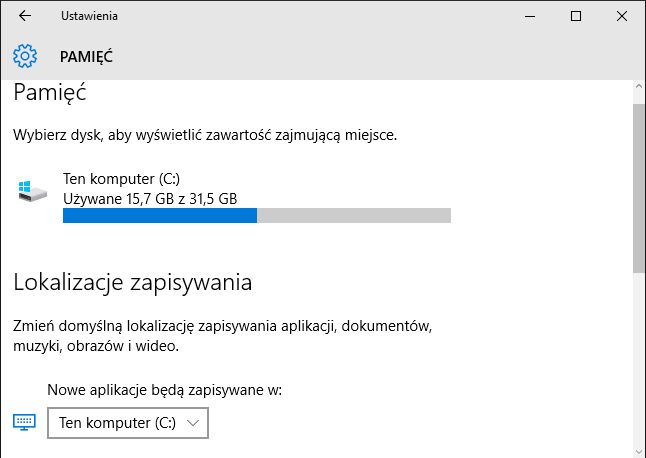Click the scroll down arrow

point(639,452)
